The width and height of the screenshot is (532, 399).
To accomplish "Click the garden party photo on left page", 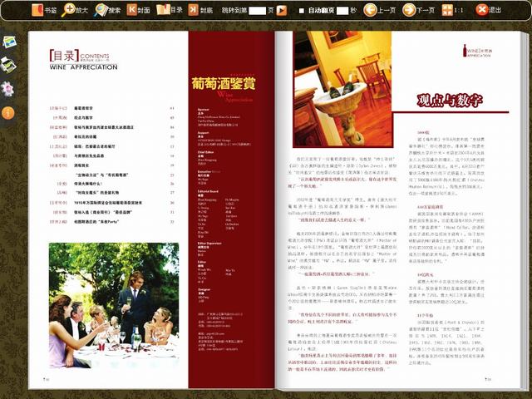I will point(114,305).
